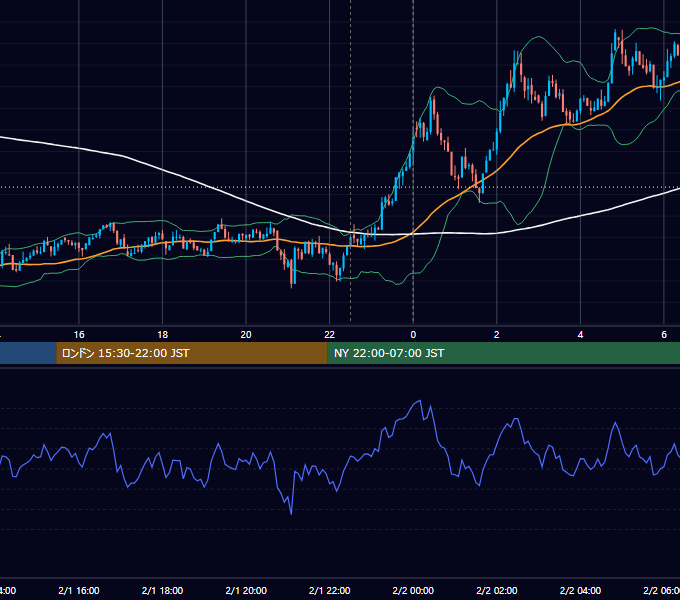Viewport: 680px width, 600px height.
Task: Click the blue session band left of London
Action: pos(28,353)
